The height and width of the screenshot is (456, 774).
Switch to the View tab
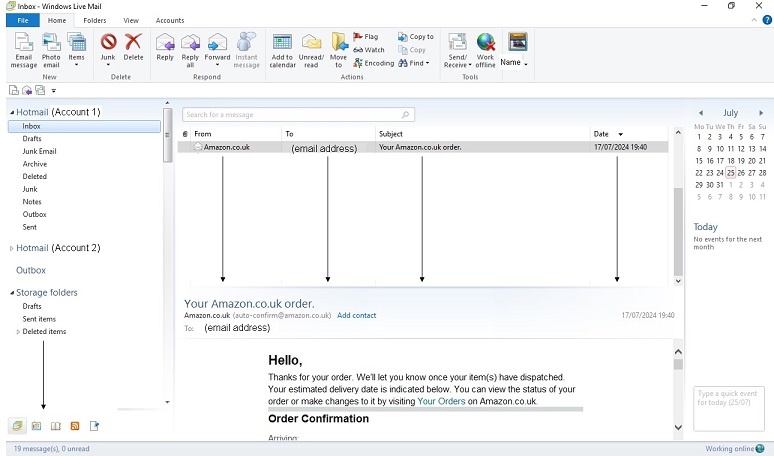tap(131, 20)
